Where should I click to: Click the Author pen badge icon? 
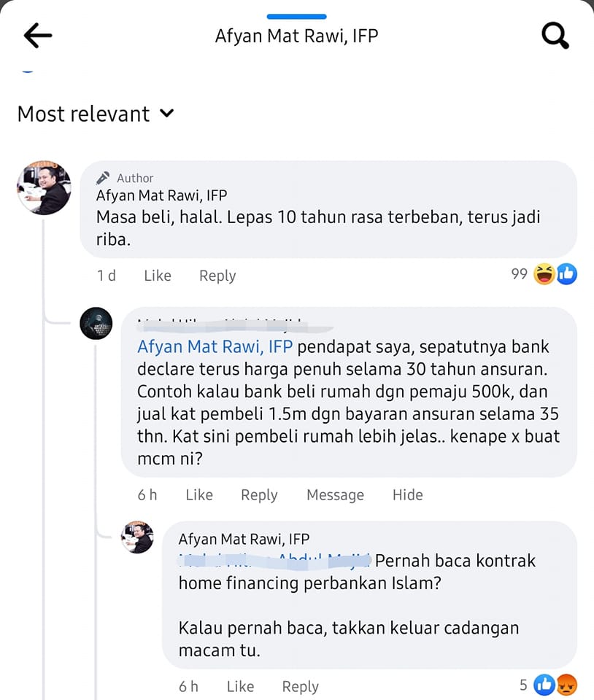(103, 178)
